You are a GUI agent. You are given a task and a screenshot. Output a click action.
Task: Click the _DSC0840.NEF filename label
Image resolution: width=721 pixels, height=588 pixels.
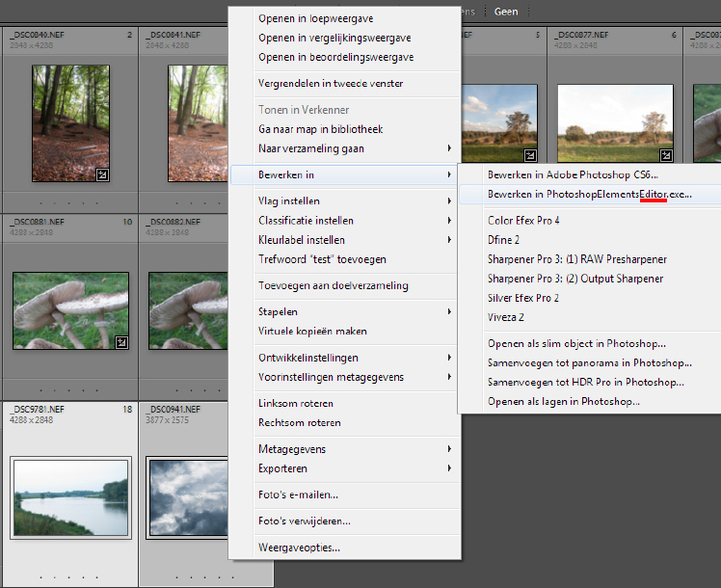pos(38,35)
